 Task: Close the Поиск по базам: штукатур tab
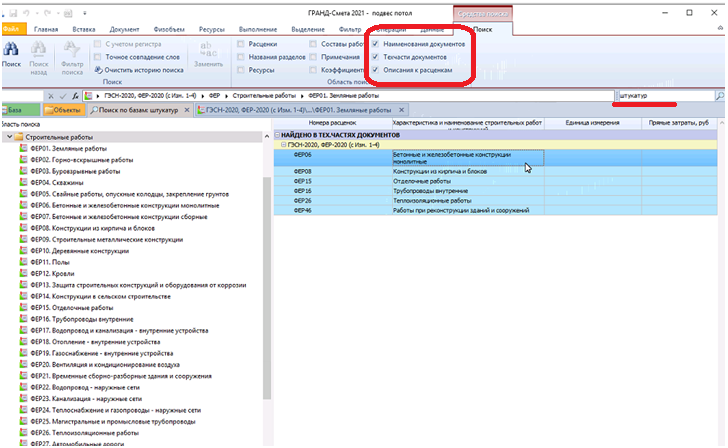click(187, 110)
